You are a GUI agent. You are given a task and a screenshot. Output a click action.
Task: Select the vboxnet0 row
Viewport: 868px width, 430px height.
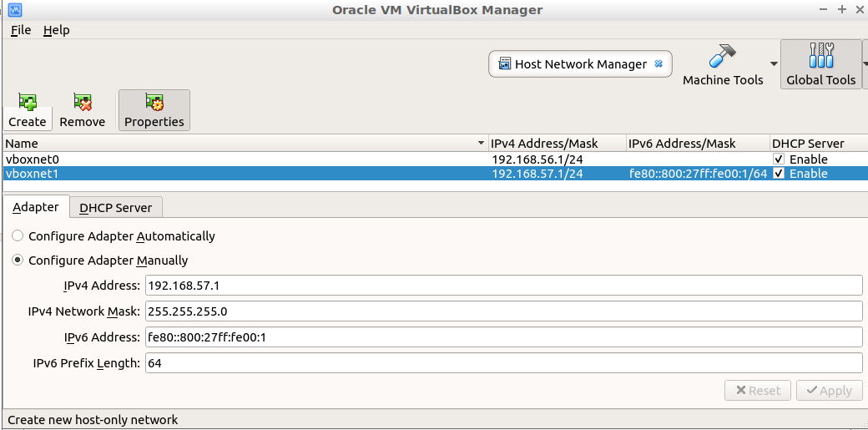(435, 159)
